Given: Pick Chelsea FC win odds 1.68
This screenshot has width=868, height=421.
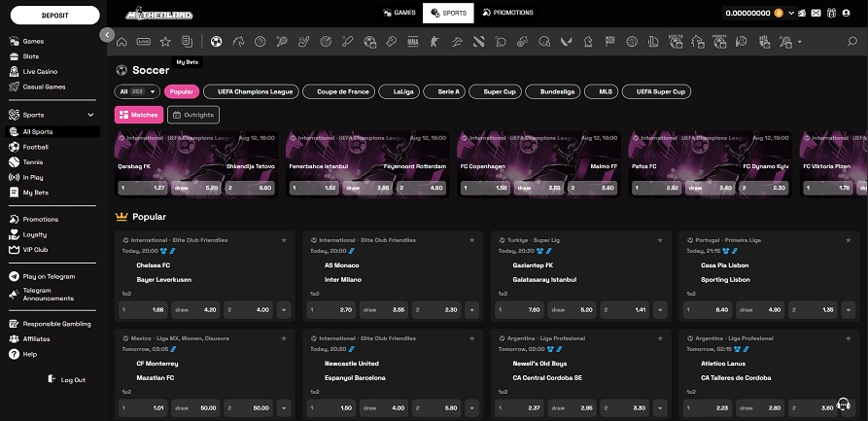Looking at the screenshot, I should point(143,310).
